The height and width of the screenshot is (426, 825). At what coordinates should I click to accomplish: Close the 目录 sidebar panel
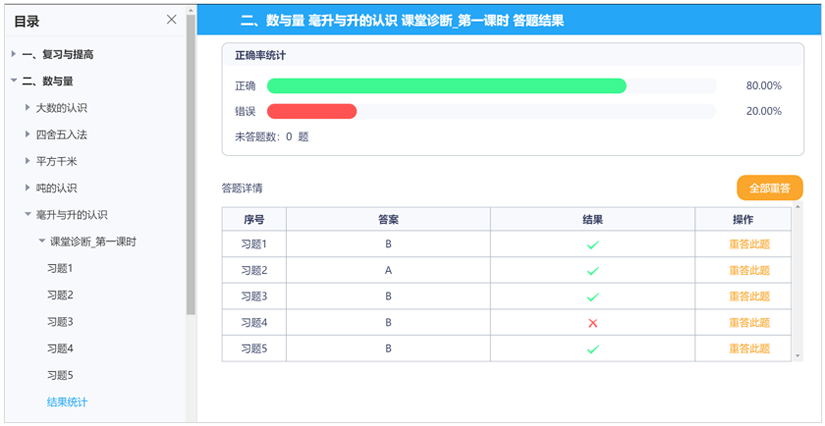[172, 20]
